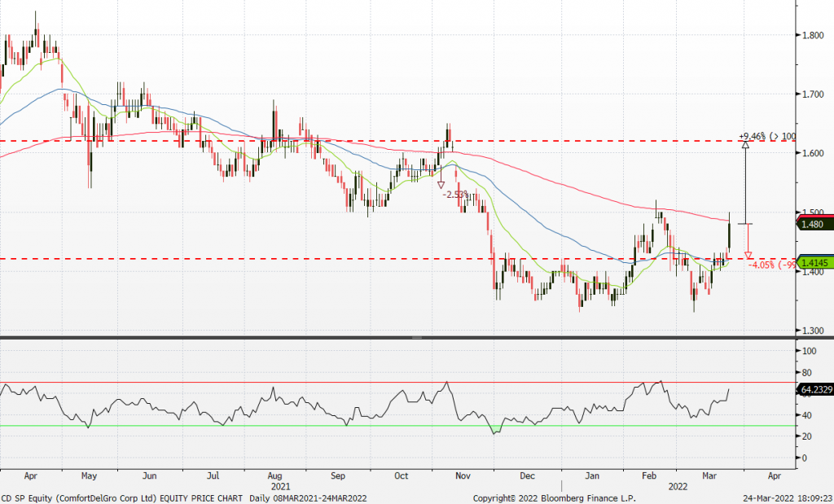The height and width of the screenshot is (504, 834).
Task: Click the red 1.480 price tag
Action: 814,224
